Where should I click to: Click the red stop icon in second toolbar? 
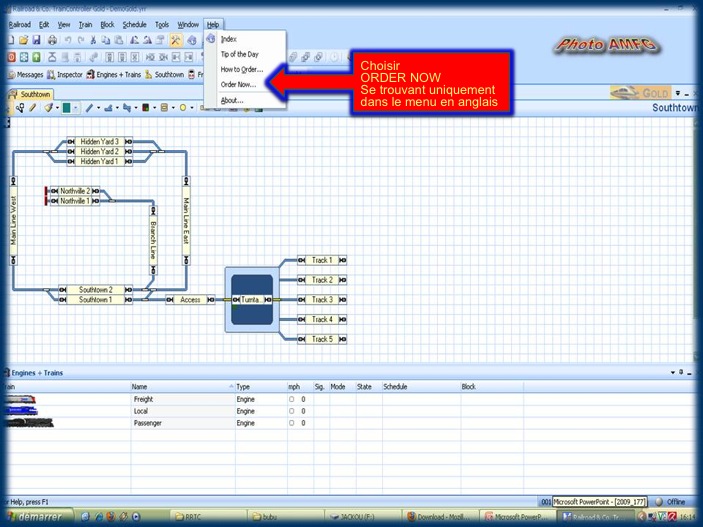[x=11, y=57]
